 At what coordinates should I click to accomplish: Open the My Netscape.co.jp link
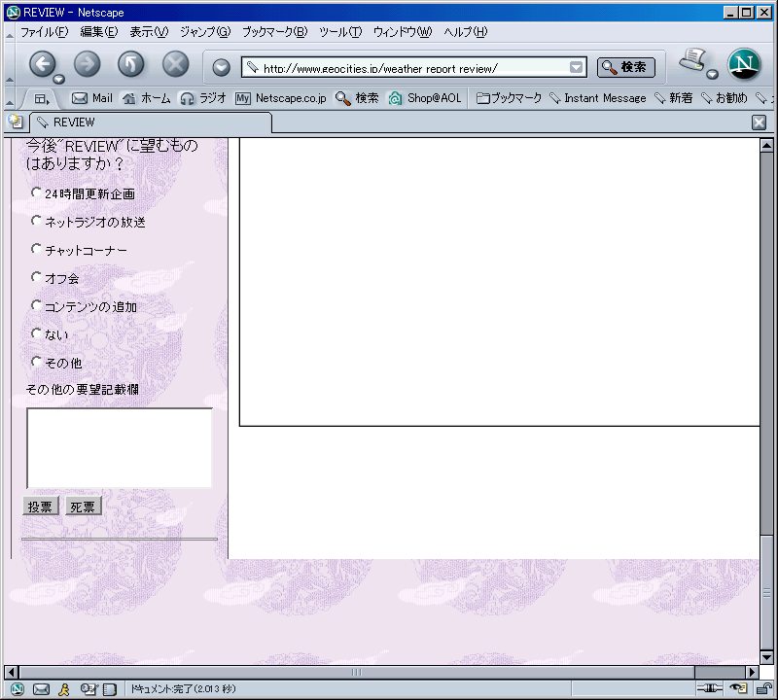(281, 98)
